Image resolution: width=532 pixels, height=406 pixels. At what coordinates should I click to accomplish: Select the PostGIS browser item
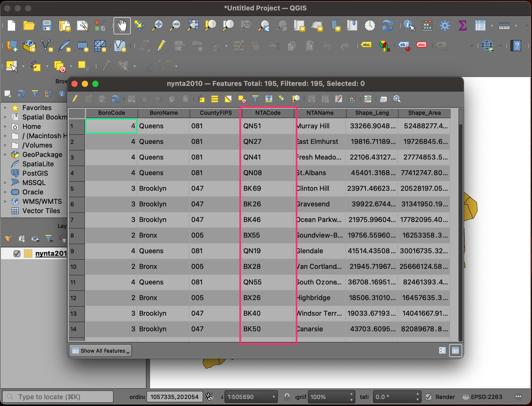[35, 173]
